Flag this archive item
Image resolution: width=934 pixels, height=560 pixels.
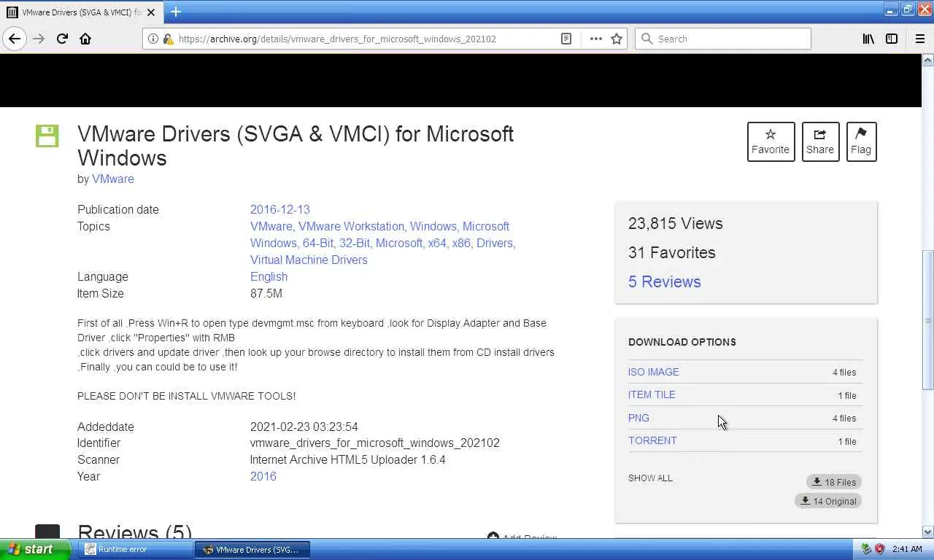coord(861,141)
